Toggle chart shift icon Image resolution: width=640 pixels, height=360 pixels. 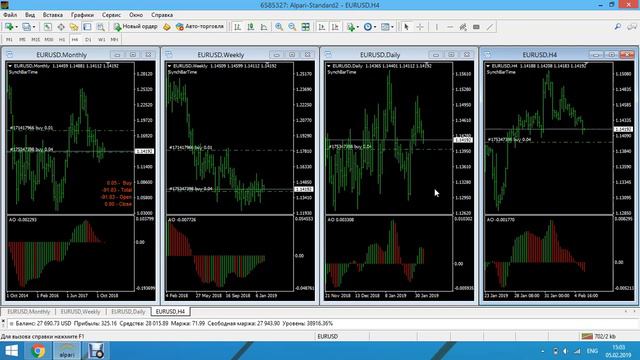click(335, 27)
